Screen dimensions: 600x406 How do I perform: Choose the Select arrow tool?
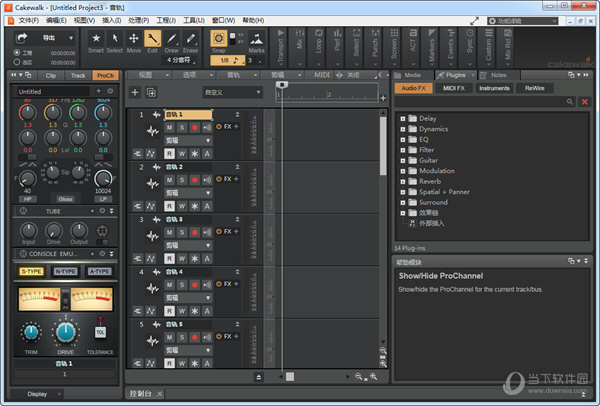(x=114, y=38)
